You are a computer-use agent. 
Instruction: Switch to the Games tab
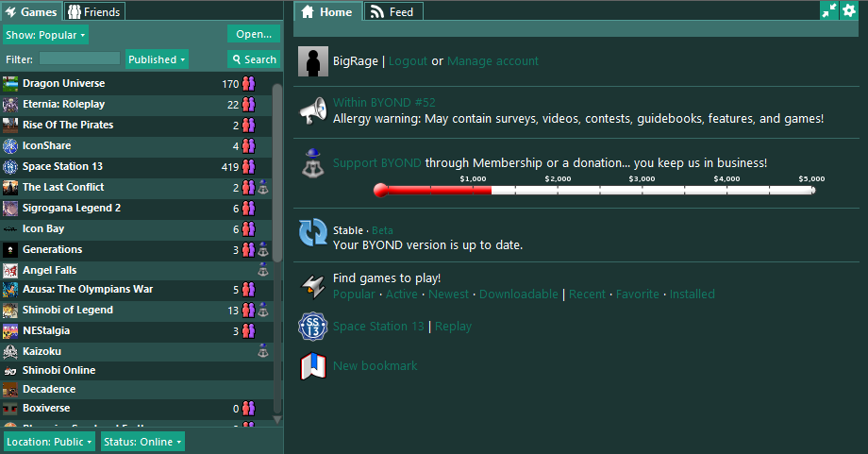click(x=31, y=11)
